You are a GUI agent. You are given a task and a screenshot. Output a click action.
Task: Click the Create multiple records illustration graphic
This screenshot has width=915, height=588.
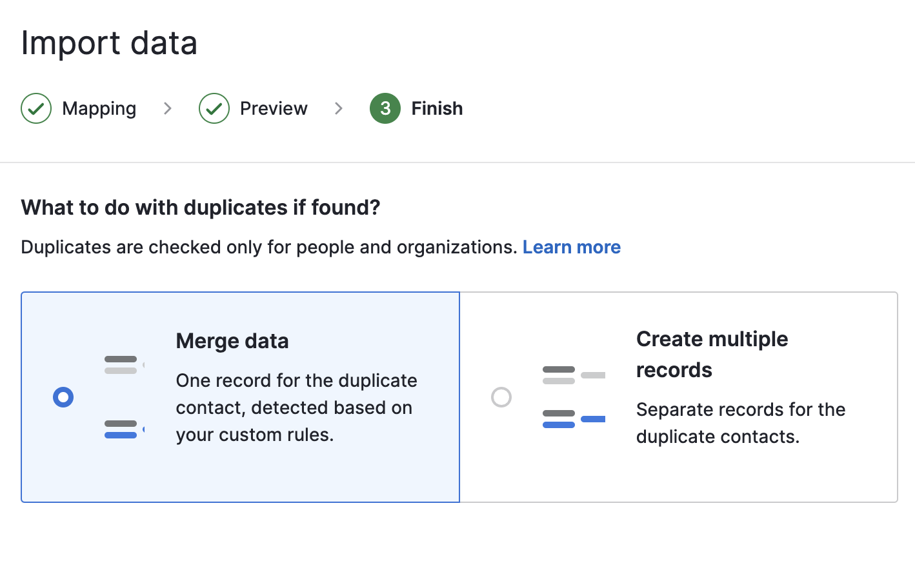pyautogui.click(x=574, y=397)
